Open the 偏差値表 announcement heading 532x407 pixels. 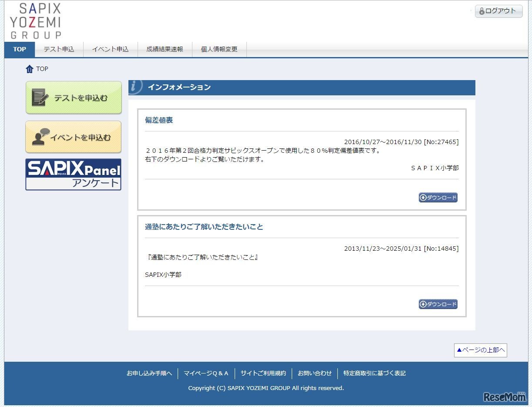click(158, 121)
